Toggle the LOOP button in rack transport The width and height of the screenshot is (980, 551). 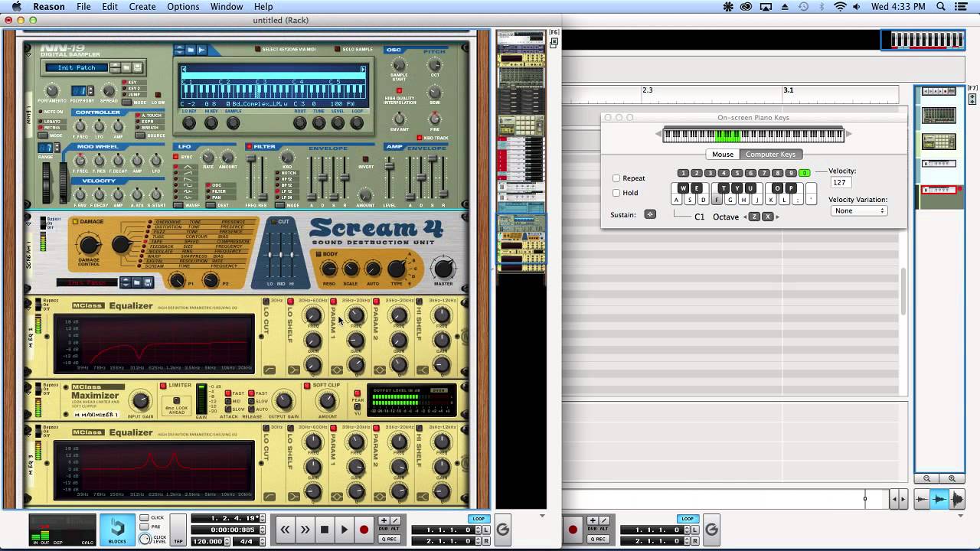[479, 519]
